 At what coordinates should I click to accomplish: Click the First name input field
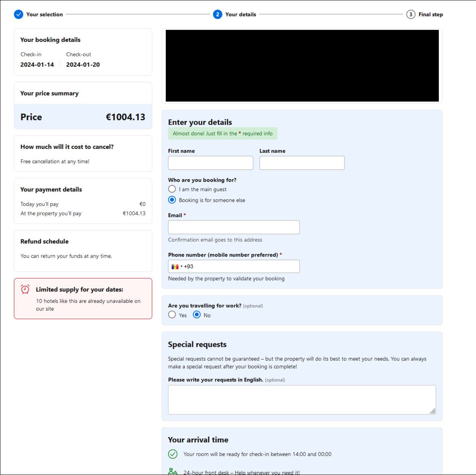click(210, 163)
